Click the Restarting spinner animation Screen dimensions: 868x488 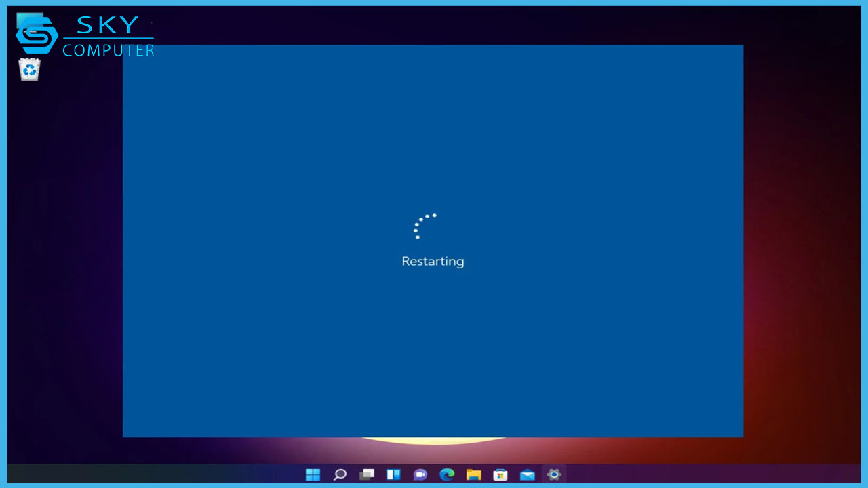tap(425, 226)
